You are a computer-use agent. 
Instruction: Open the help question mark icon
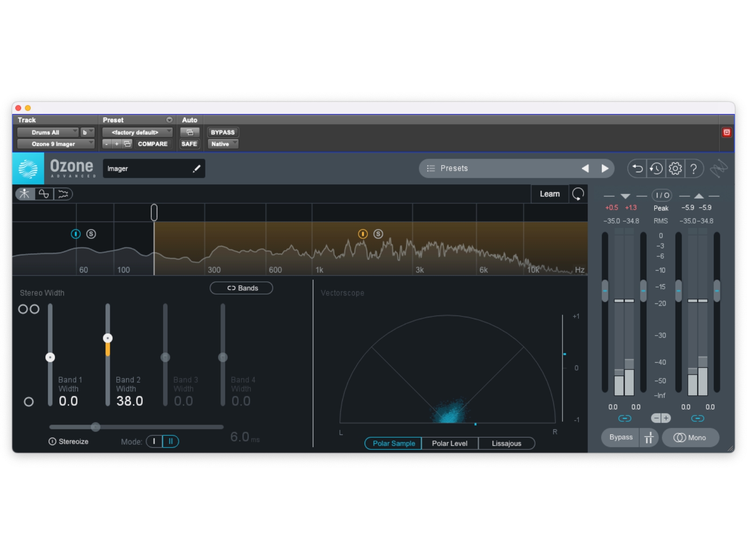[x=694, y=168]
